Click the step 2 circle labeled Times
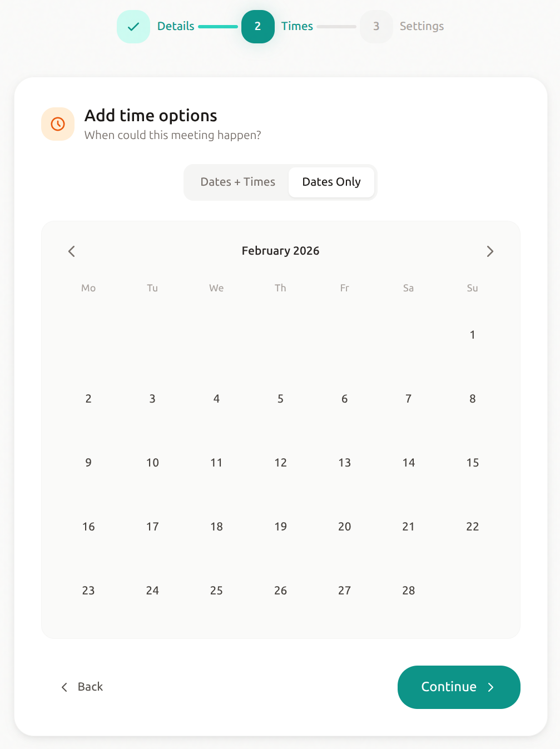 pyautogui.click(x=258, y=26)
